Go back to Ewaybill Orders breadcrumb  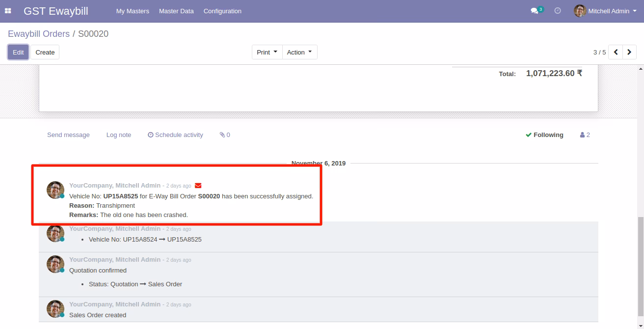(x=39, y=34)
